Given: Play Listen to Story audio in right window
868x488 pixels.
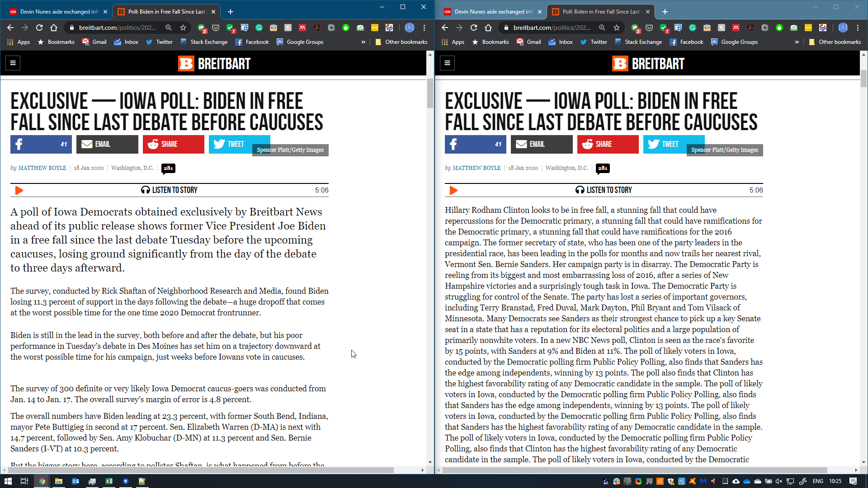Looking at the screenshot, I should point(453,190).
